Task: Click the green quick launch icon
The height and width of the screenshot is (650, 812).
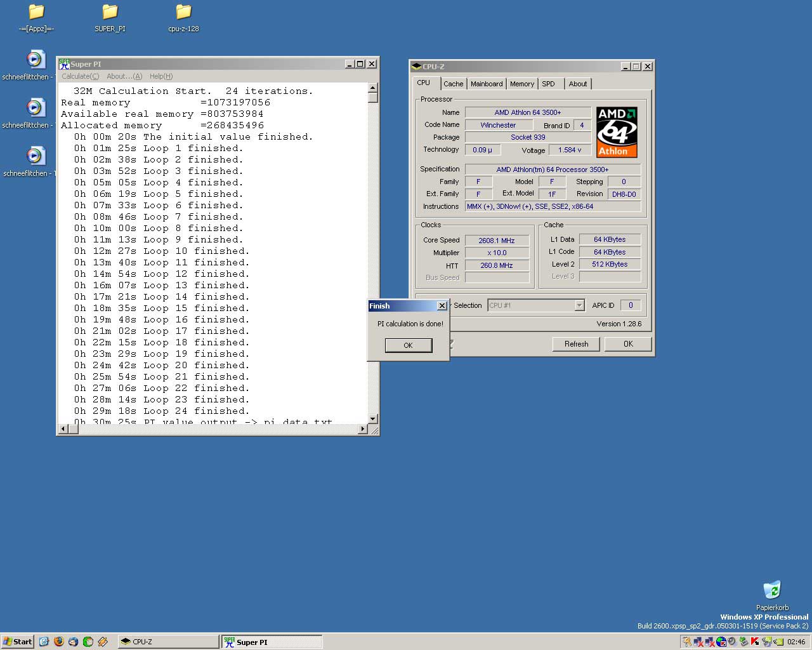Action: [x=88, y=642]
